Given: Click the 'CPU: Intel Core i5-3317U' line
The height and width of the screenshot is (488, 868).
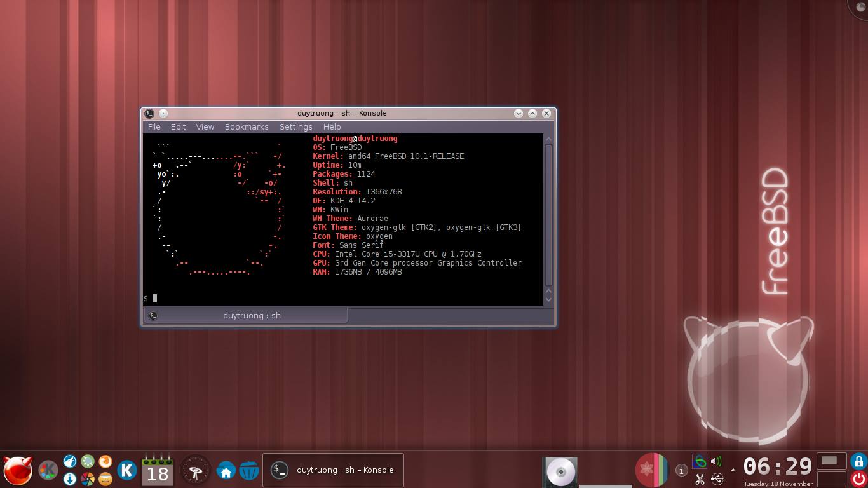Looking at the screenshot, I should (397, 254).
